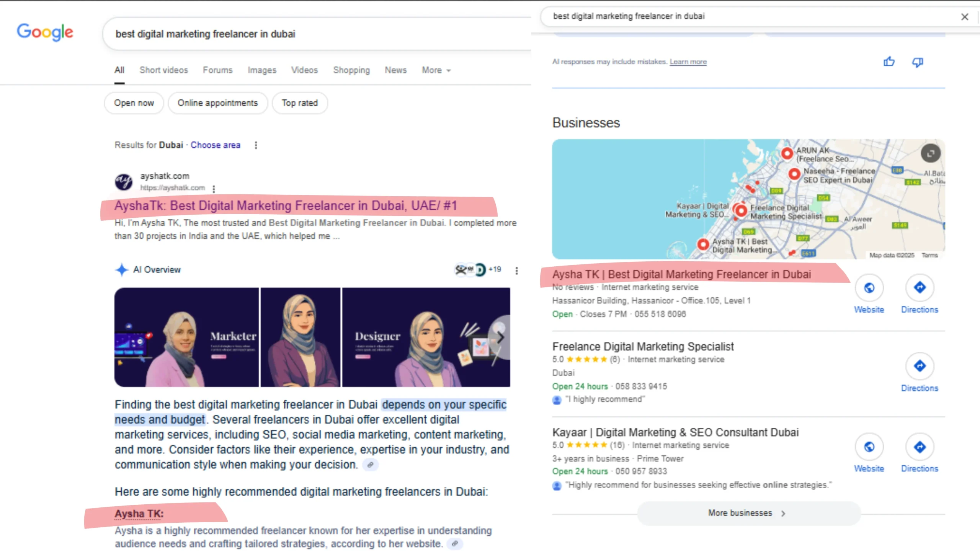Open Directions icon for Kayaar listing
980x551 pixels.
pos(920,447)
